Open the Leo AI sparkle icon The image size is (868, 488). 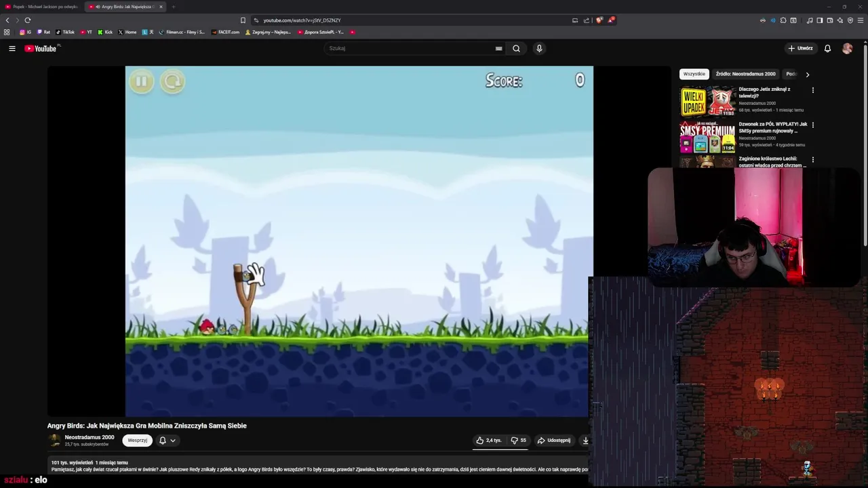coord(840,20)
